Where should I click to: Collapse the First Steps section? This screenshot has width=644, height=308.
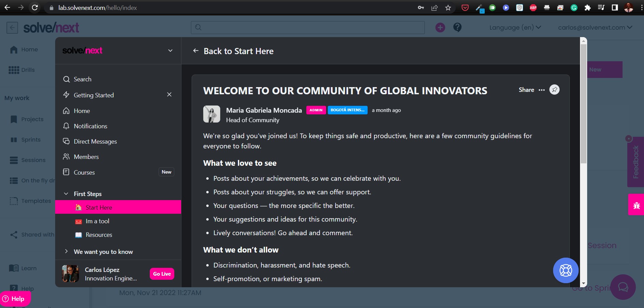coord(66,194)
